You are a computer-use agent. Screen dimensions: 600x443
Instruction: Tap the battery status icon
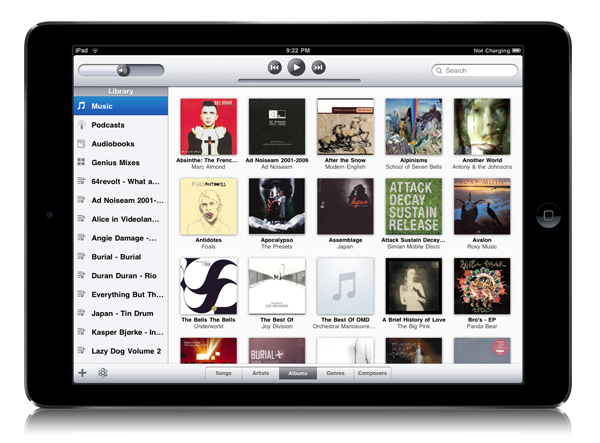517,50
